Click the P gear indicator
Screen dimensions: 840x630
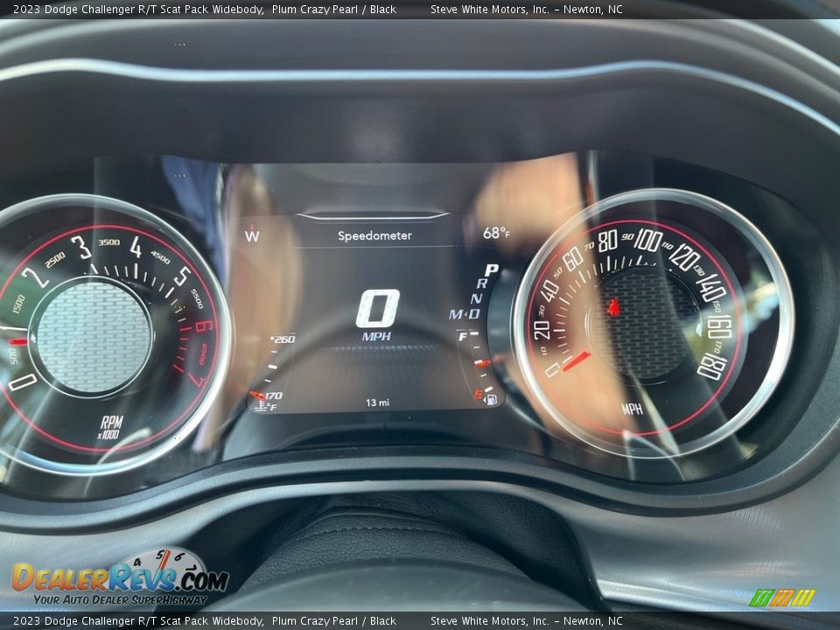click(x=491, y=270)
